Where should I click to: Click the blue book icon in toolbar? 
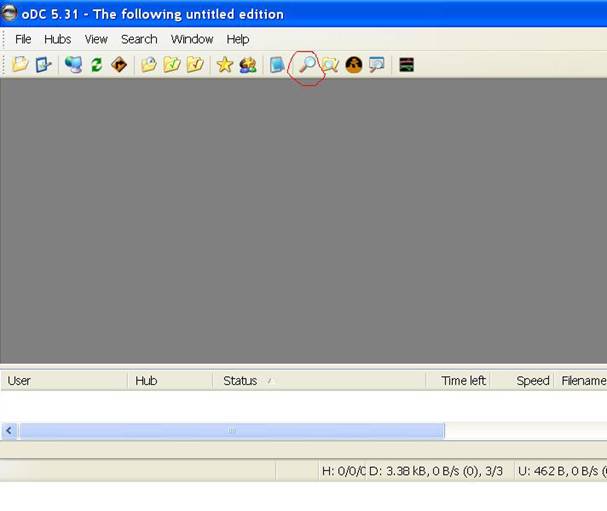tap(277, 65)
